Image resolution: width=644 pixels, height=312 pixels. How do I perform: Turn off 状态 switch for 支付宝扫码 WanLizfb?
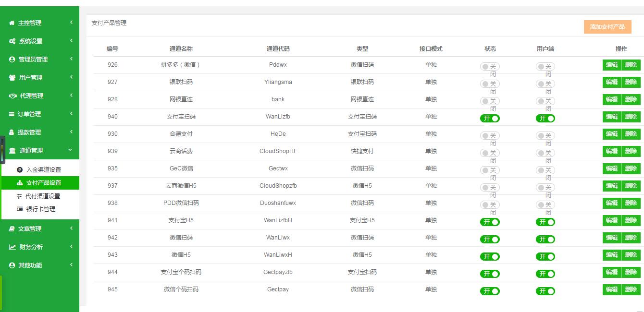pyautogui.click(x=490, y=118)
